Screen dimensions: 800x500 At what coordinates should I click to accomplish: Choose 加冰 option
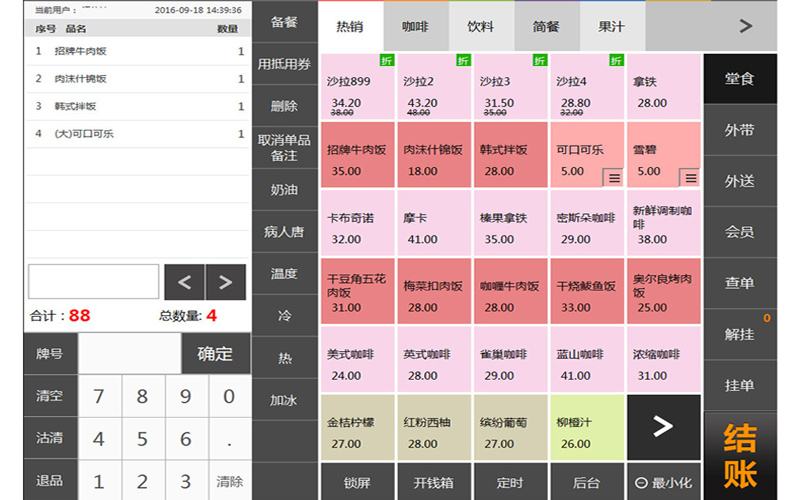(284, 400)
